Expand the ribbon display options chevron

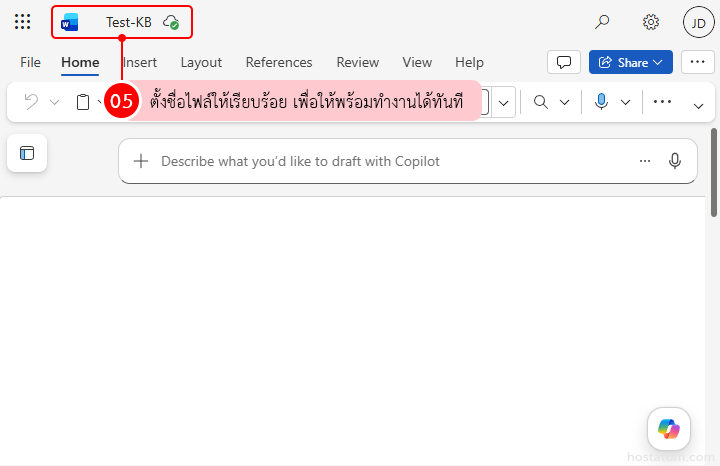tap(698, 107)
